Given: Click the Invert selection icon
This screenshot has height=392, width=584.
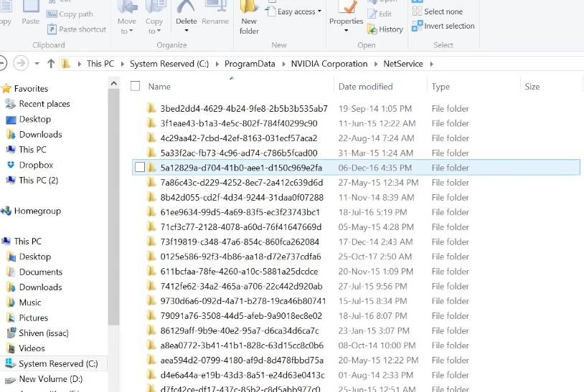Looking at the screenshot, I should click(x=417, y=26).
